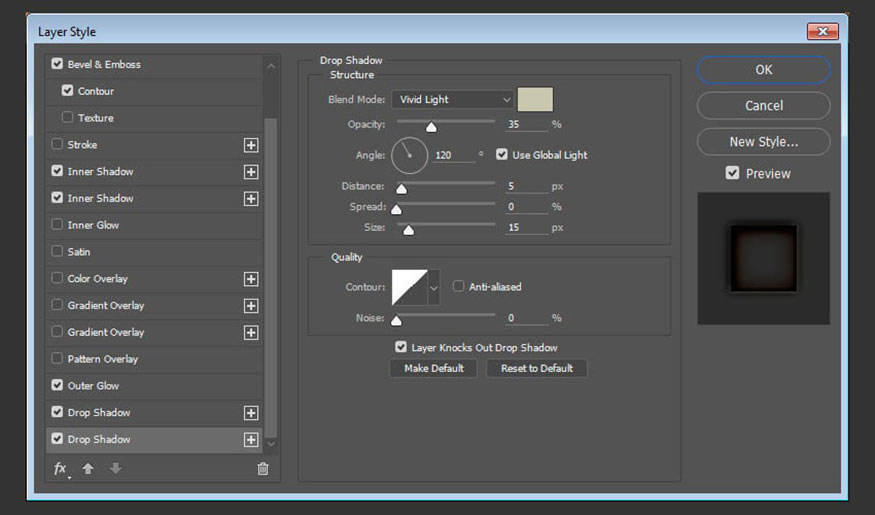Click the Angle dial control
This screenshot has height=515, width=875.
coord(410,156)
